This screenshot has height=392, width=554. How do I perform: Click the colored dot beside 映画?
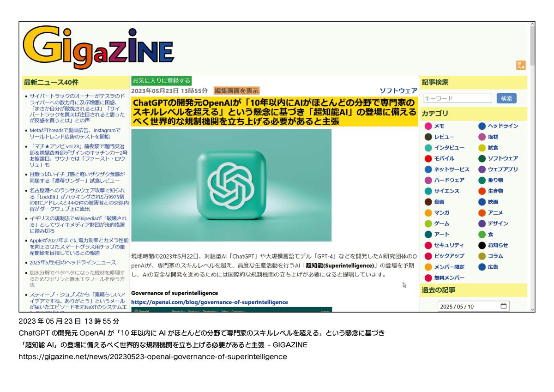(x=482, y=202)
